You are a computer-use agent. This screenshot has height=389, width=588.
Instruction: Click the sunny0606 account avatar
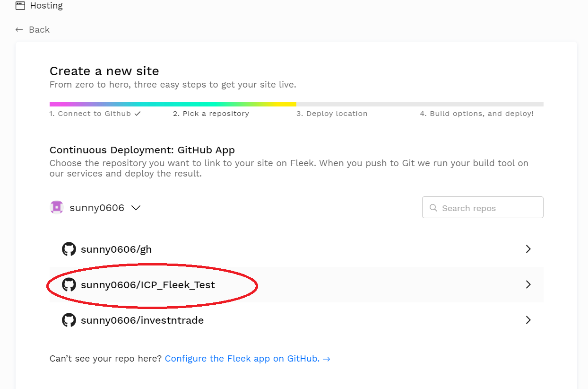(x=57, y=207)
